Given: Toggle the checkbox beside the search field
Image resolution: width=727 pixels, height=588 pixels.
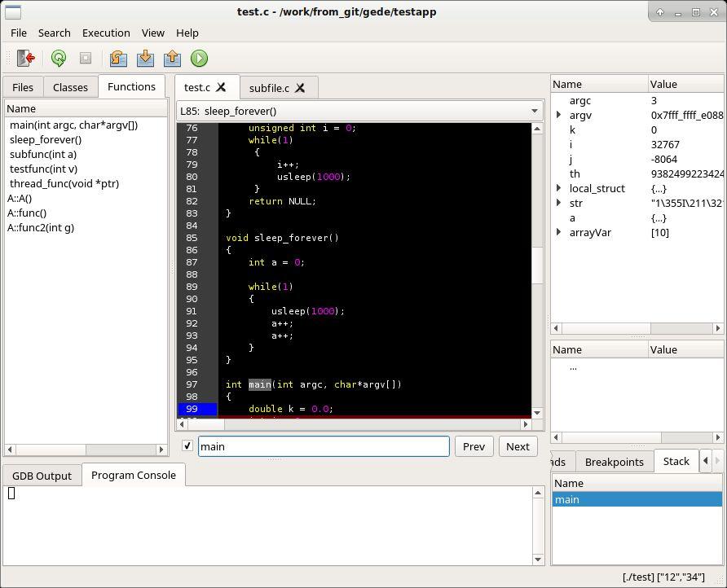Looking at the screenshot, I should pos(187,446).
